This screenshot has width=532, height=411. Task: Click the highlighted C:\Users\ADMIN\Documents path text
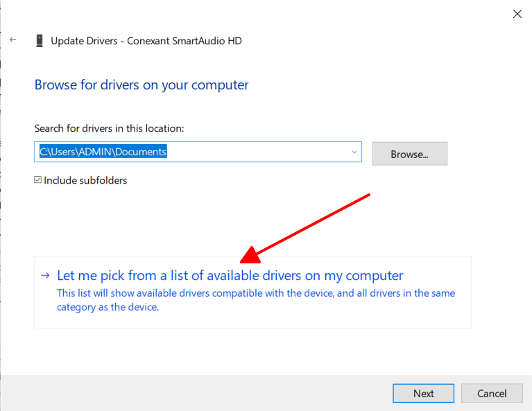point(103,152)
